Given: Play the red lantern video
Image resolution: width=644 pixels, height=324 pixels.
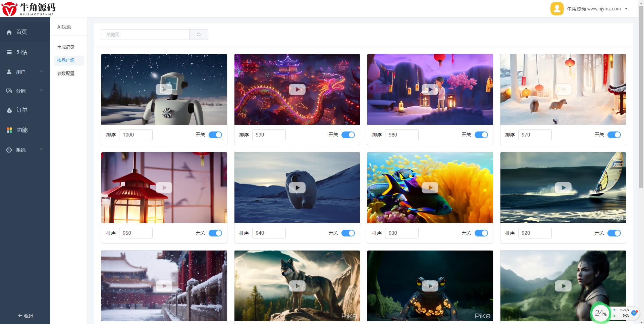Looking at the screenshot, I should pos(164,187).
